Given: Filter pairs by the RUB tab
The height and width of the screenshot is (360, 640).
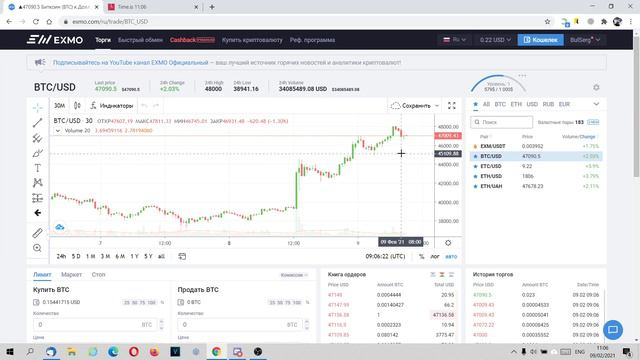Looking at the screenshot, I should pyautogui.click(x=548, y=104).
